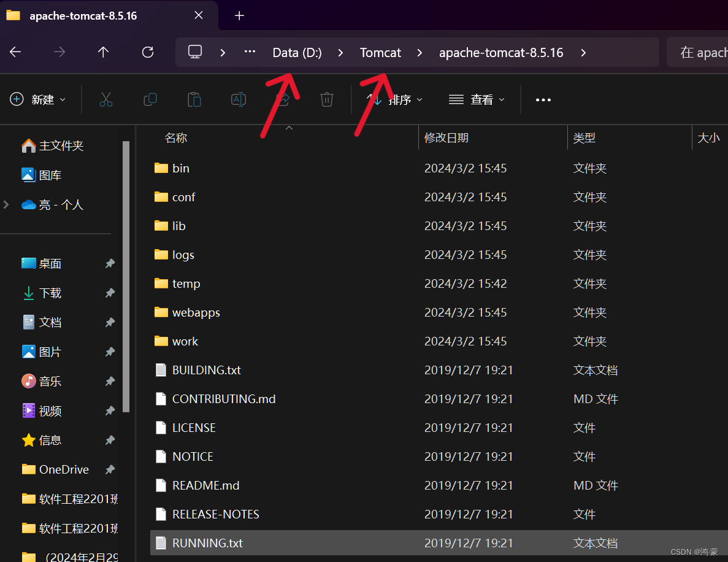Viewport: 728px width, 562px height.
Task: Add a new tab with plus button
Action: click(x=239, y=15)
